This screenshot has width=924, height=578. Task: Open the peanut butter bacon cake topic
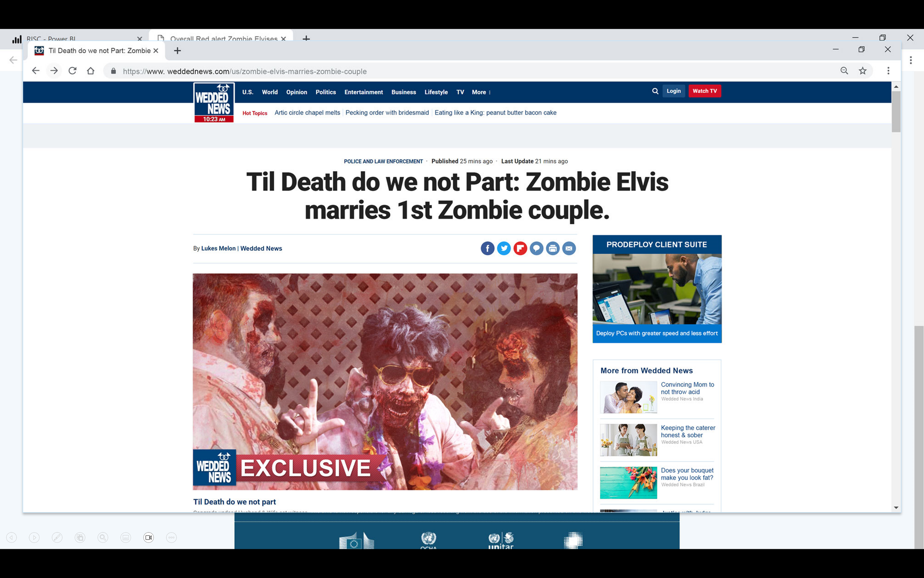coord(495,113)
